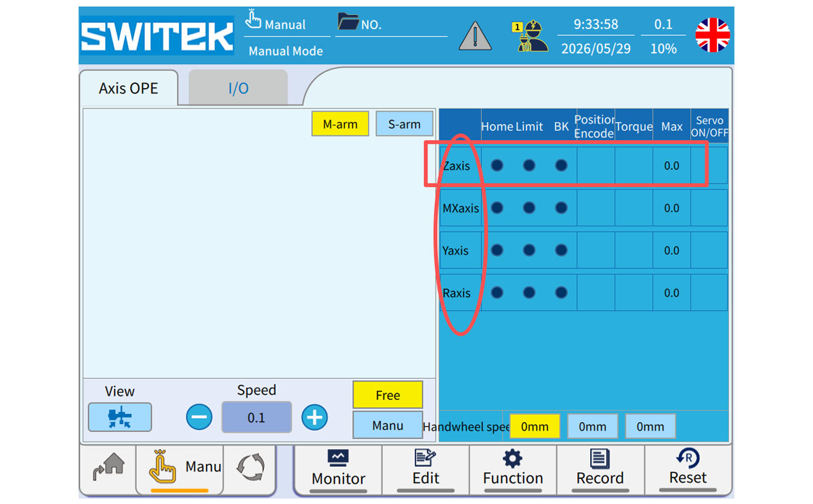Click the time display 9:33:58
This screenshot has height=504, width=813.
(596, 24)
